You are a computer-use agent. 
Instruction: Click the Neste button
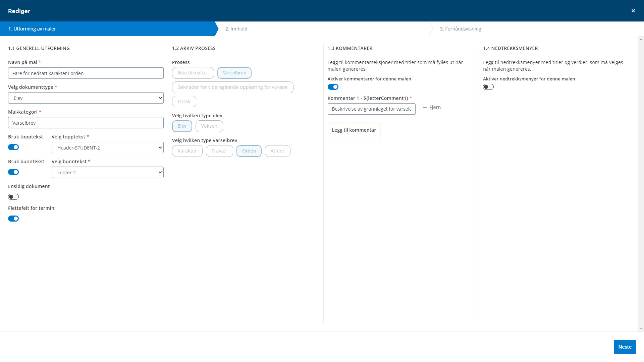[x=625, y=347]
